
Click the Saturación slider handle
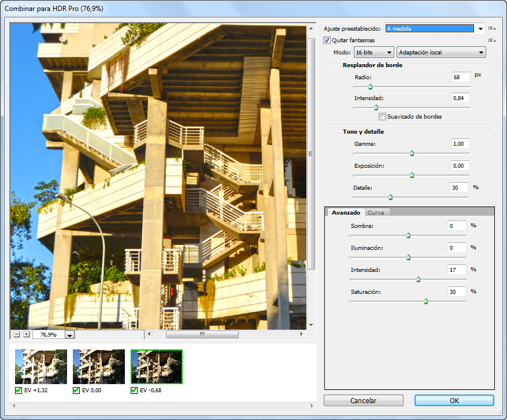pyautogui.click(x=426, y=301)
